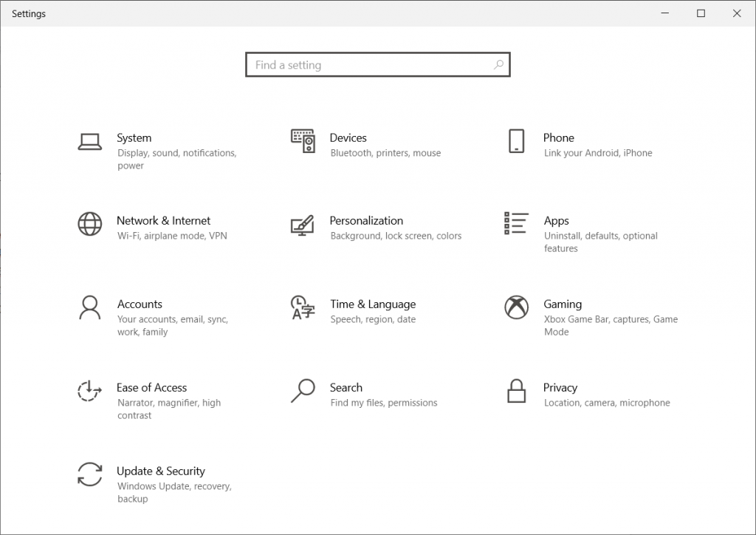The width and height of the screenshot is (756, 535).
Task: Click 'Background, lock screen, colors' text
Action: click(396, 236)
